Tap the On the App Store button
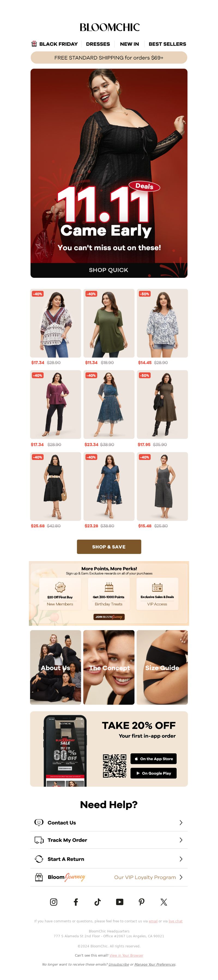Screen dimensions: 218x980 click(x=154, y=759)
